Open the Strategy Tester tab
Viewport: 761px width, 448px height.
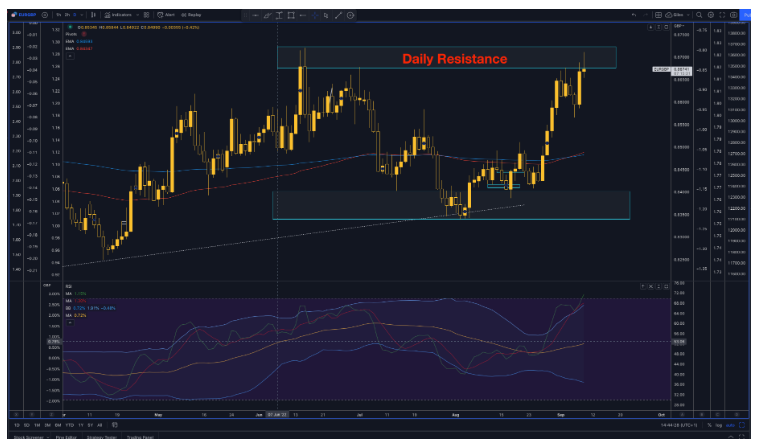pos(101,437)
